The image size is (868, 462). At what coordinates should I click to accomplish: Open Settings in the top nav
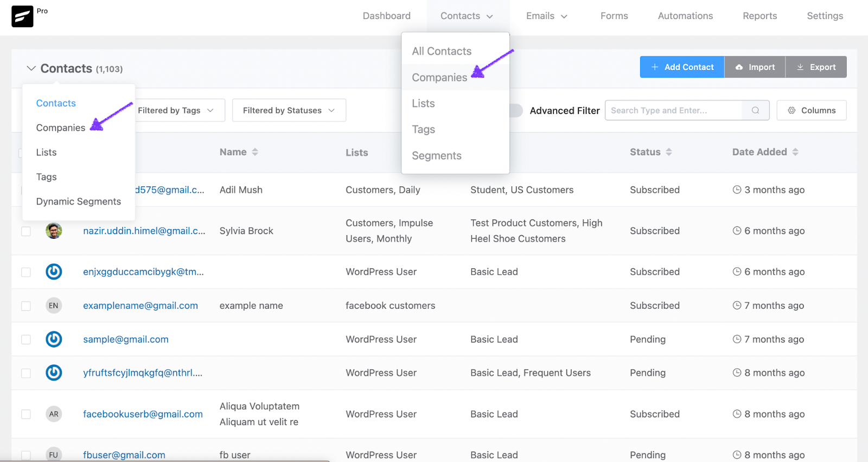pyautogui.click(x=825, y=16)
